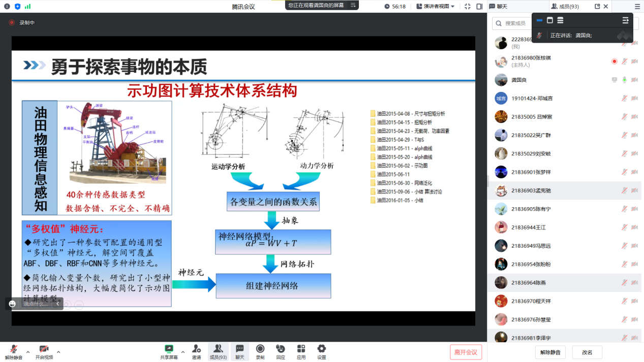Check the green network signal icon
Screen dimensions: 644x362
click(x=27, y=7)
